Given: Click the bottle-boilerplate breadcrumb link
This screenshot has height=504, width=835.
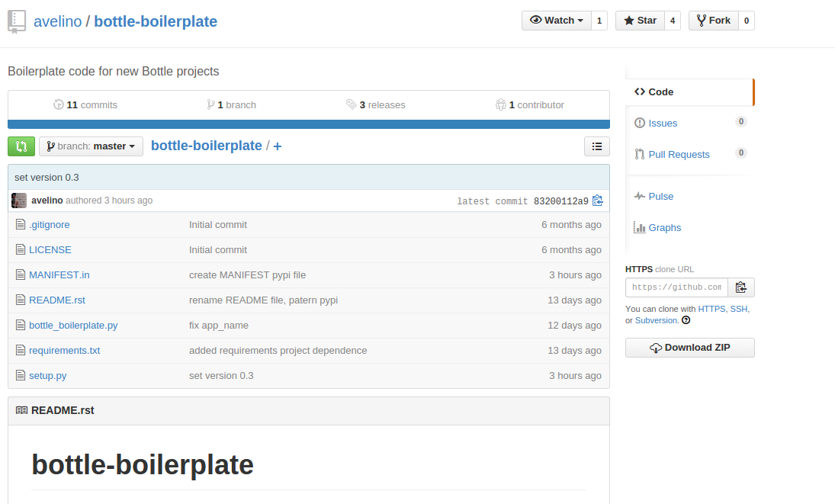Looking at the screenshot, I should tap(207, 146).
